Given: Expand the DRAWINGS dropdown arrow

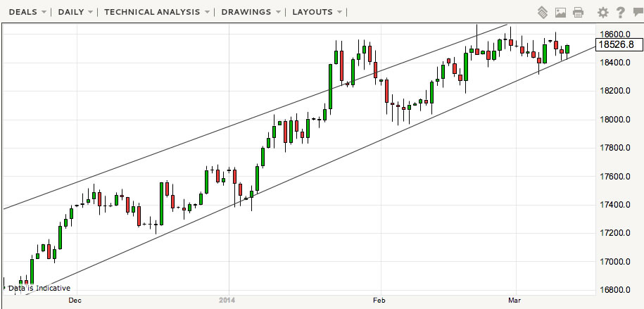Looking at the screenshot, I should (278, 13).
